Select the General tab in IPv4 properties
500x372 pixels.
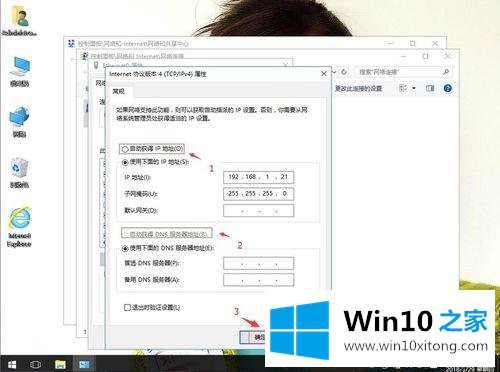119,91
